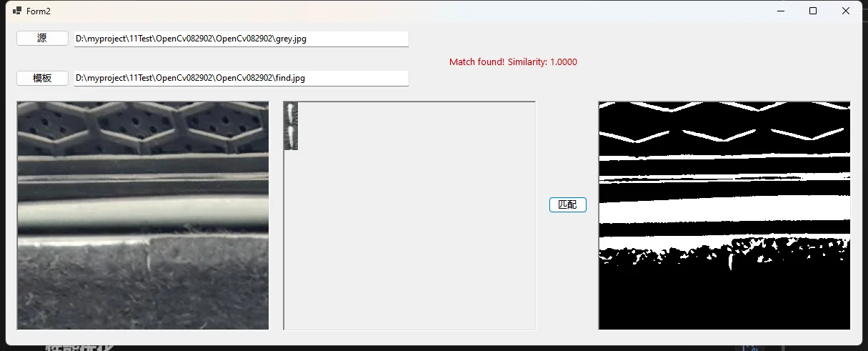Run matching with the 匹配 button

coord(567,205)
